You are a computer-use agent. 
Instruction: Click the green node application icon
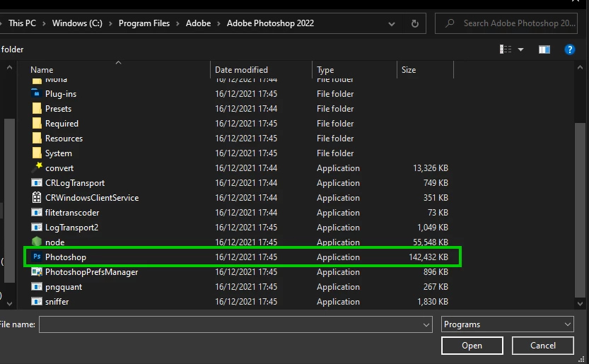point(37,241)
